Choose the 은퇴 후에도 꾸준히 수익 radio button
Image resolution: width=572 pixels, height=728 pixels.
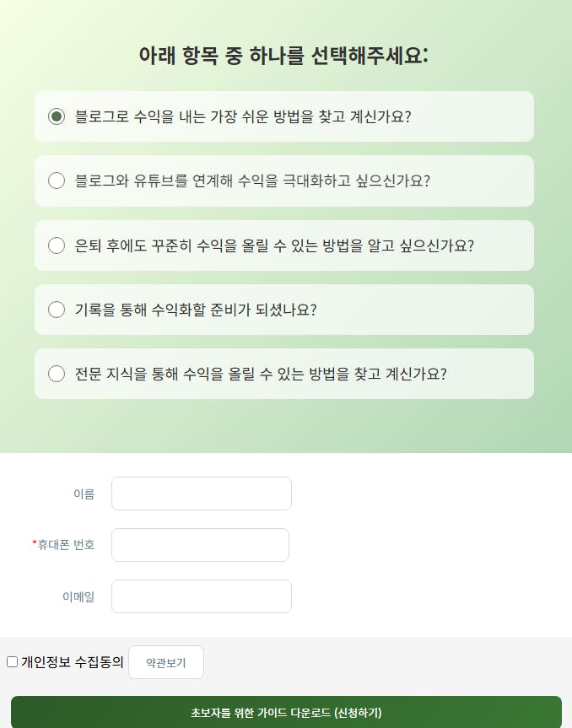[57, 245]
